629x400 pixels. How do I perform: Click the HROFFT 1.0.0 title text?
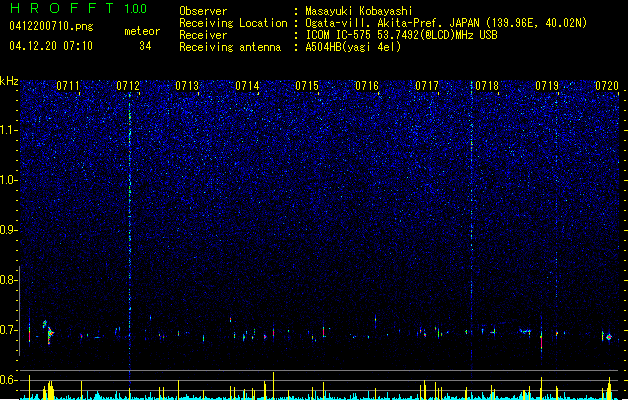click(78, 8)
